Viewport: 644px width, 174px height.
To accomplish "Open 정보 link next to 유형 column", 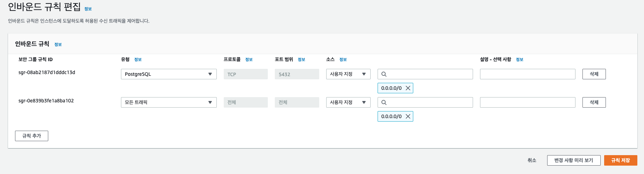I will point(138,59).
